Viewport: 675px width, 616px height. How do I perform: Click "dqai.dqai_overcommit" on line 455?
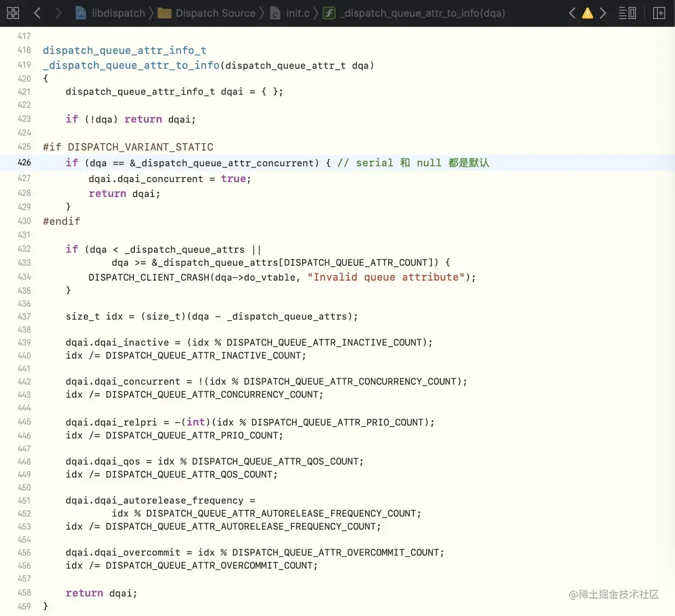click(123, 552)
